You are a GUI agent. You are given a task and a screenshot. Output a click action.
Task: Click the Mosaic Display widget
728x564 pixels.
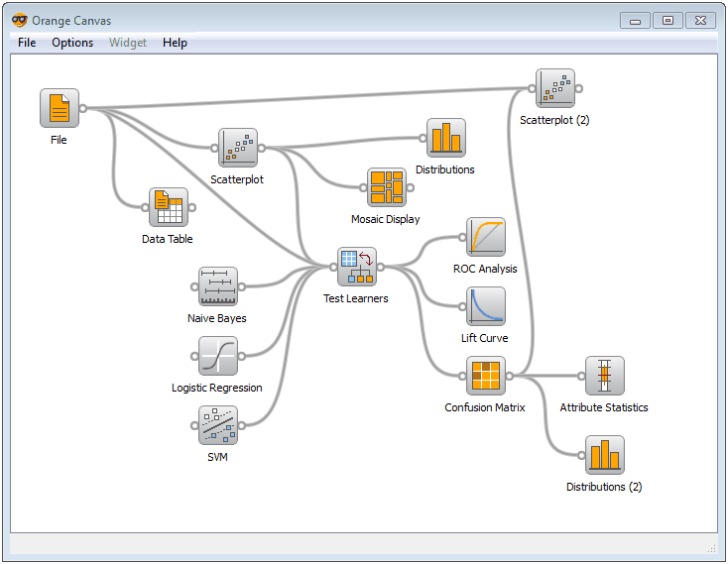(386, 187)
